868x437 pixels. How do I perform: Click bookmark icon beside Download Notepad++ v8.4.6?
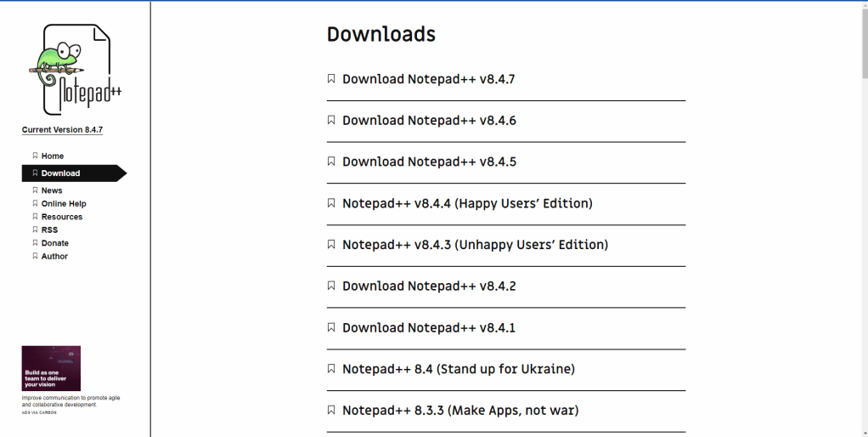click(x=331, y=121)
